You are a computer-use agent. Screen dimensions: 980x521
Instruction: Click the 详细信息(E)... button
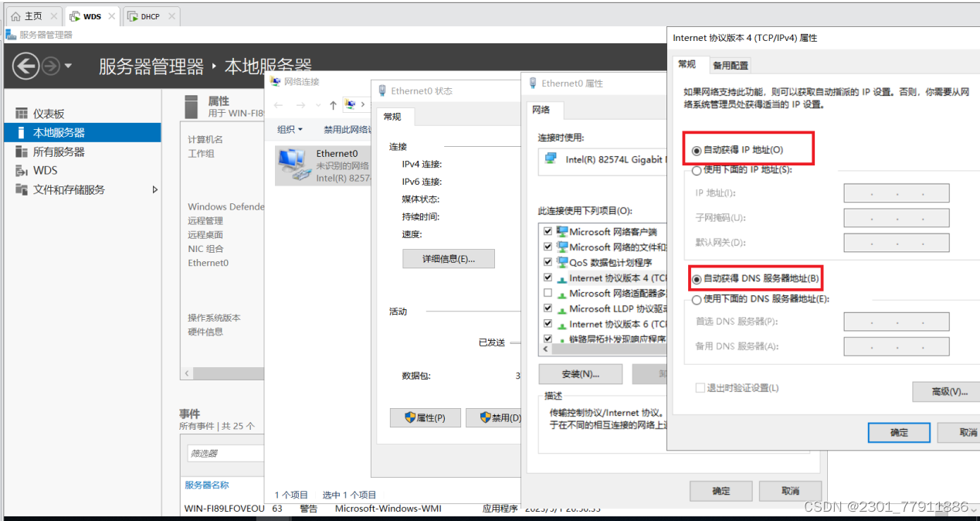point(448,259)
